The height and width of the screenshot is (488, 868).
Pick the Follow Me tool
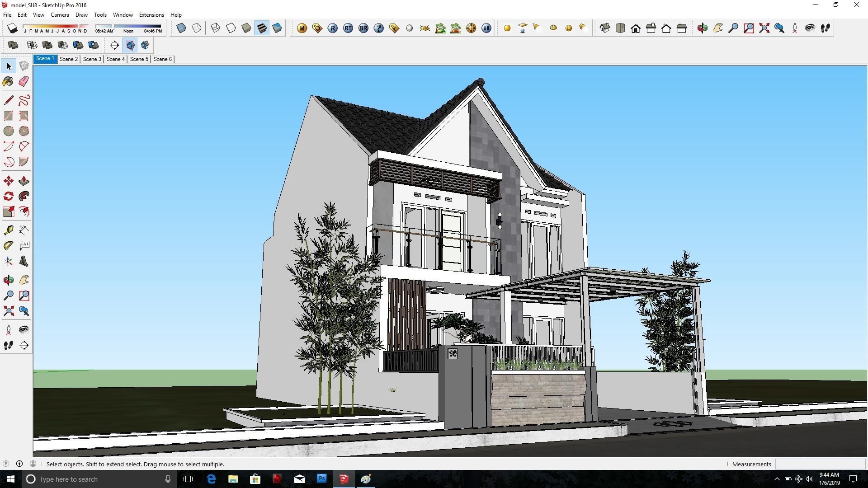coord(24,196)
